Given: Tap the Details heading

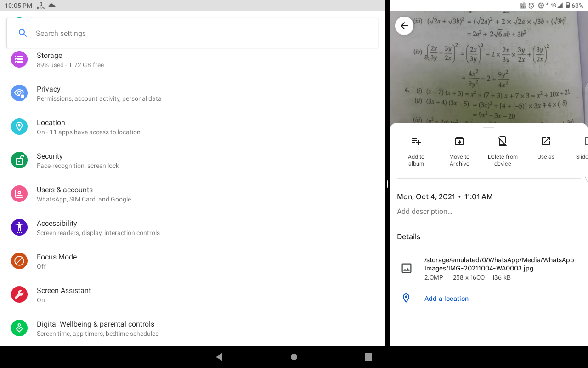Looking at the screenshot, I should (x=408, y=236).
